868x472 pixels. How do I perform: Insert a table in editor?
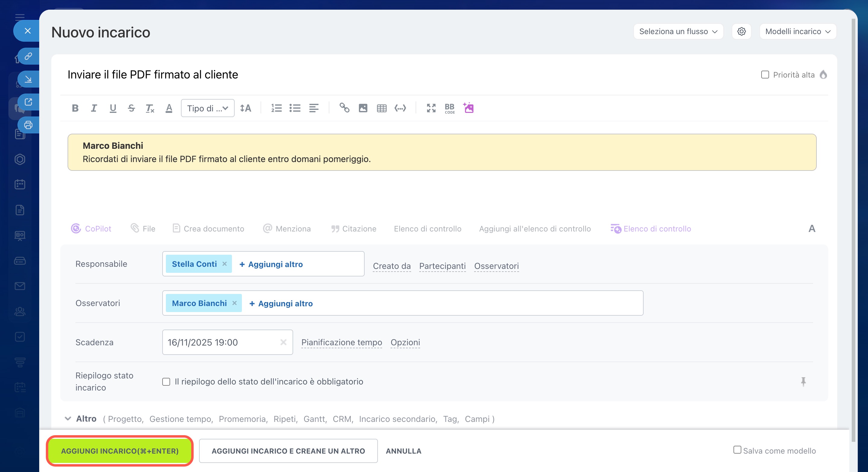382,108
